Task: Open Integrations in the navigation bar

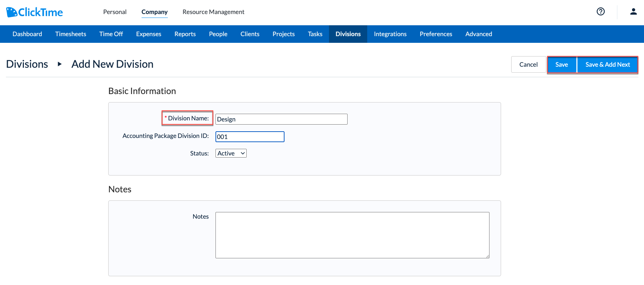Action: pos(390,34)
